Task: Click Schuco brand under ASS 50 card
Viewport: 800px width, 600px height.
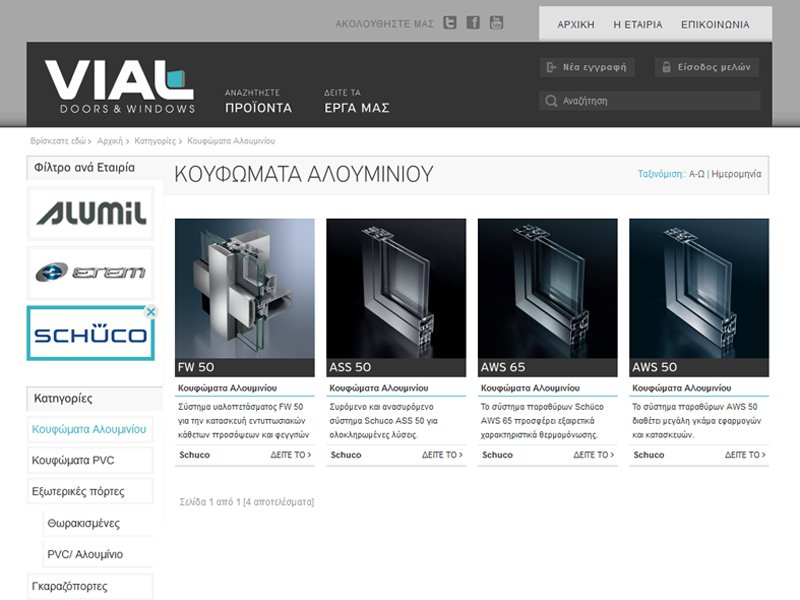Action: pos(346,455)
